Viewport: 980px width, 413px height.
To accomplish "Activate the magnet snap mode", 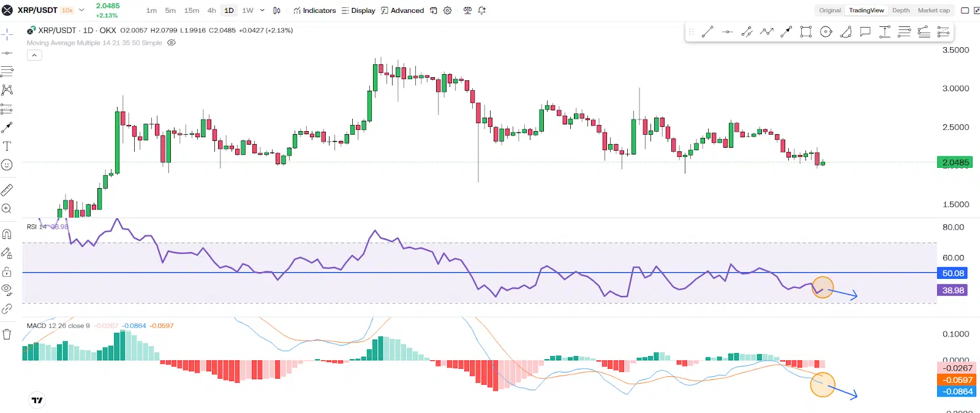I will pos(7,234).
